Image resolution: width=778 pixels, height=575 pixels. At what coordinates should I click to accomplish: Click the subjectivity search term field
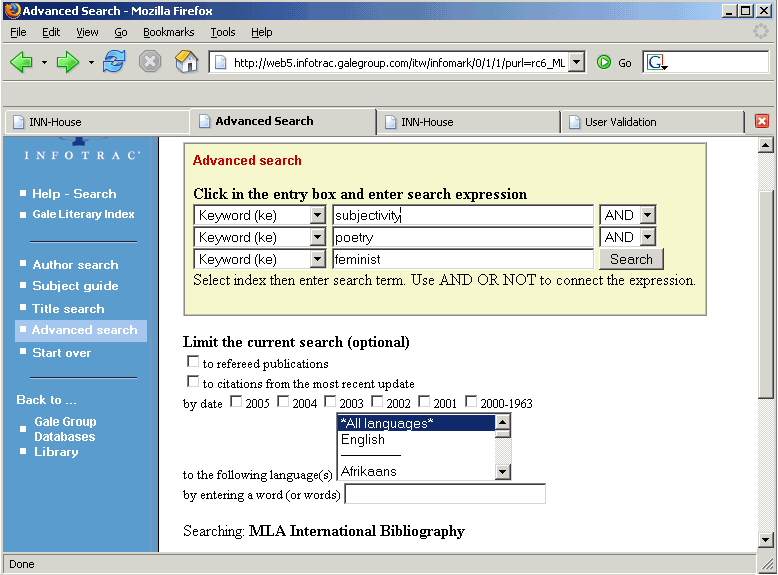[x=462, y=215]
